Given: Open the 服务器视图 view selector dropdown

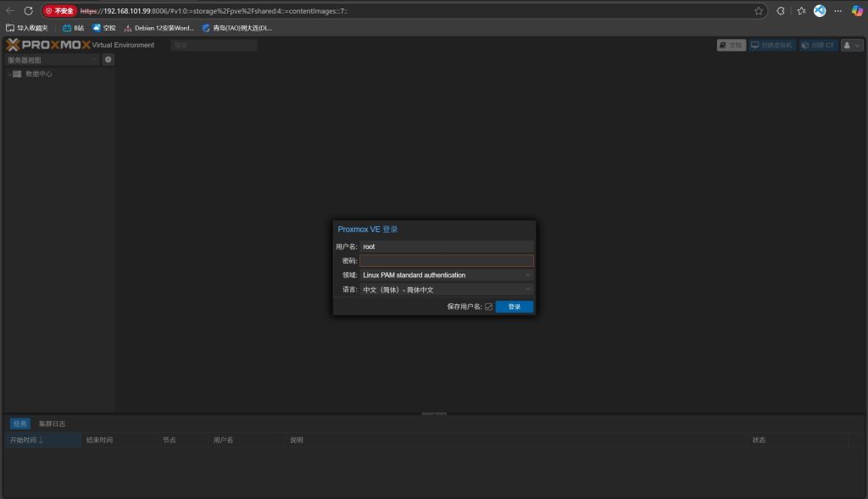Looking at the screenshot, I should coord(53,60).
